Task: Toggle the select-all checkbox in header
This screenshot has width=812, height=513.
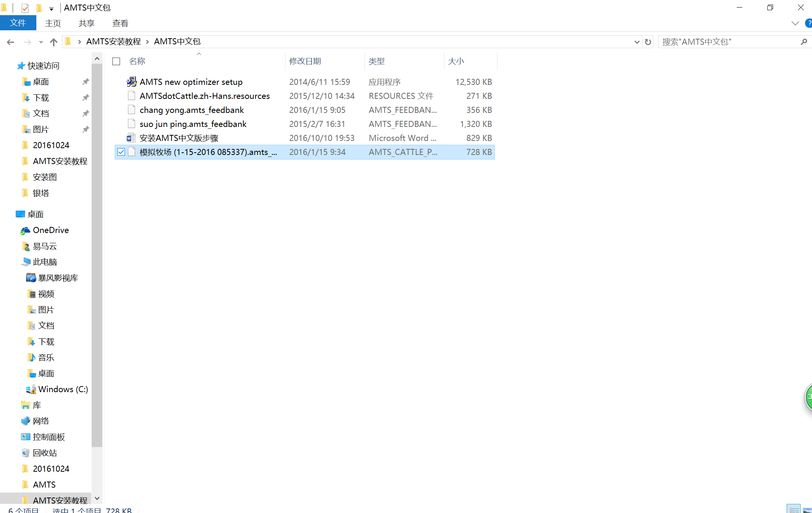Action: [x=116, y=61]
